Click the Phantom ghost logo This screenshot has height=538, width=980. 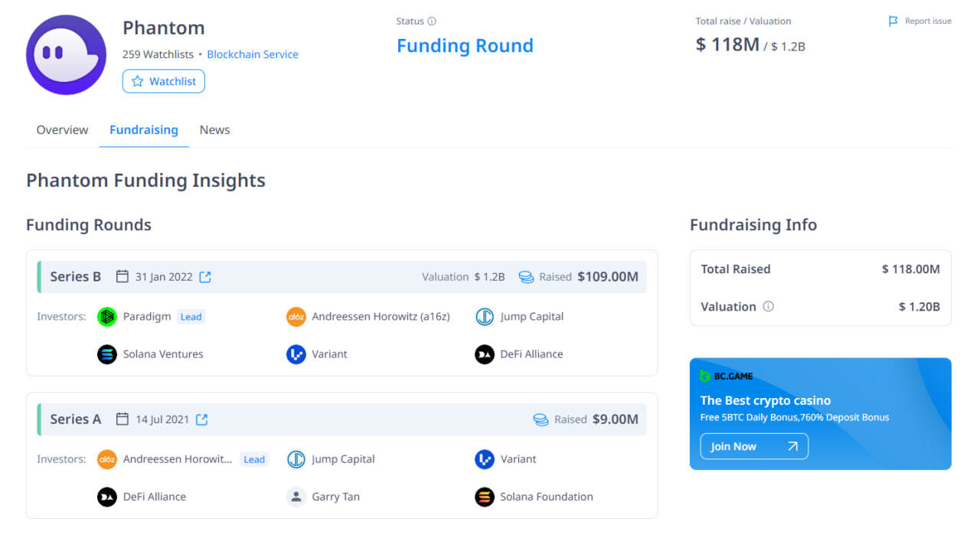tap(66, 55)
